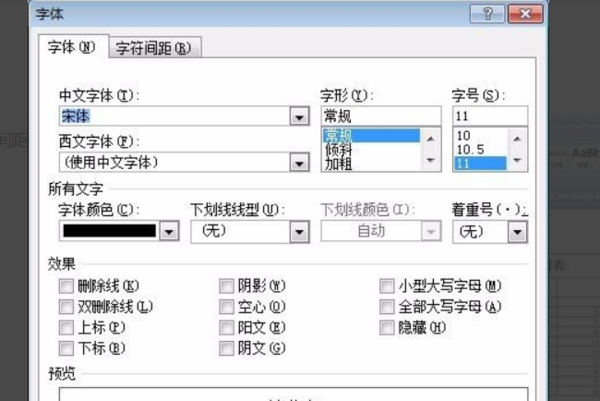Screen dimensions: 600x401
Task: Enable the 空心(O) checkbox
Action: [227, 306]
